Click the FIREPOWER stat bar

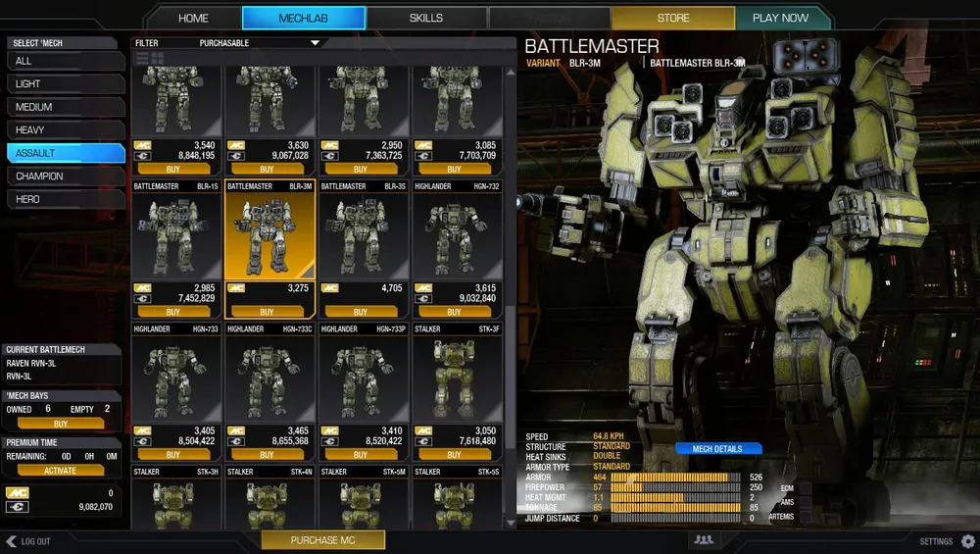[x=675, y=487]
